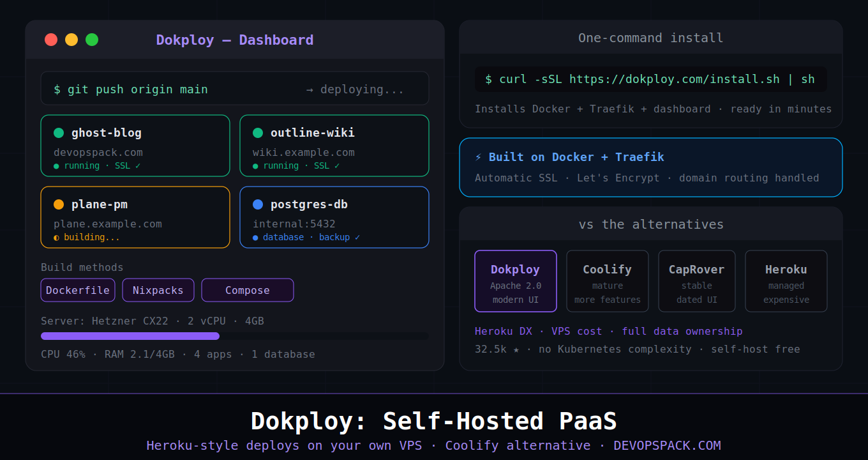Select the Nixpacks build method
This screenshot has height=460, width=868.
[158, 290]
